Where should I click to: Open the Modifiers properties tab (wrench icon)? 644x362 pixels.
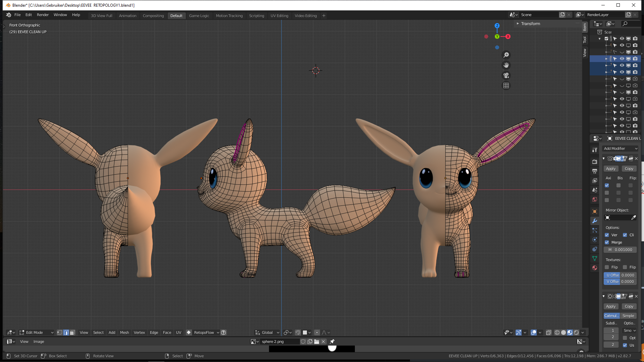(595, 221)
